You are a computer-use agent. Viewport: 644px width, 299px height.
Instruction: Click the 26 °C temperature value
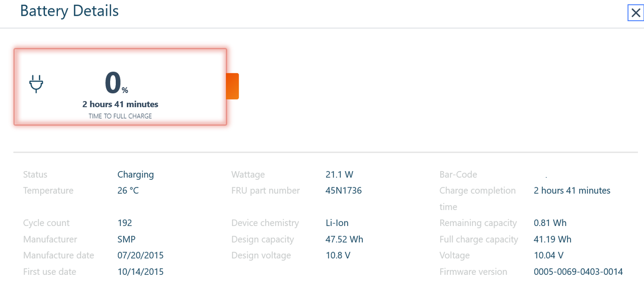128,191
